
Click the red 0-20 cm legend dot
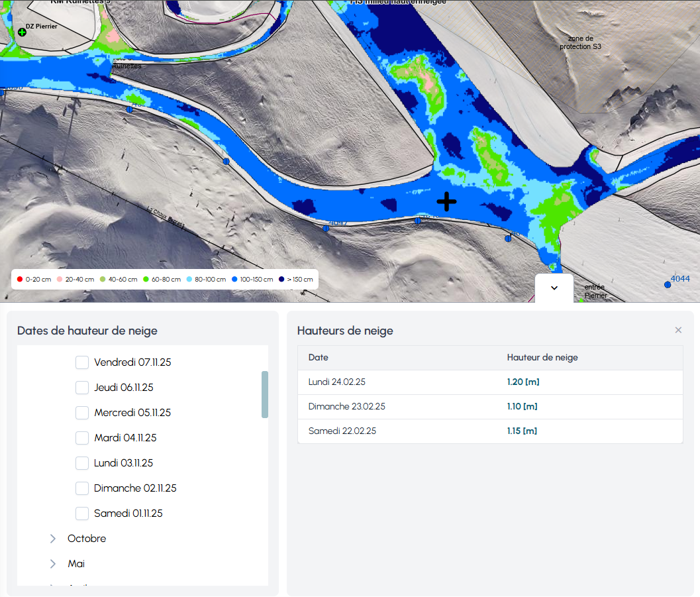click(20, 280)
